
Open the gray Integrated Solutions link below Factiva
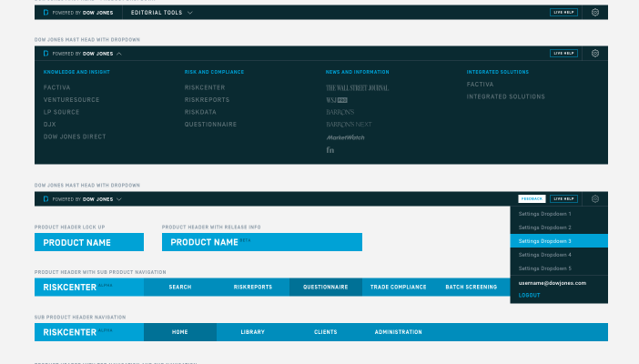click(x=506, y=96)
